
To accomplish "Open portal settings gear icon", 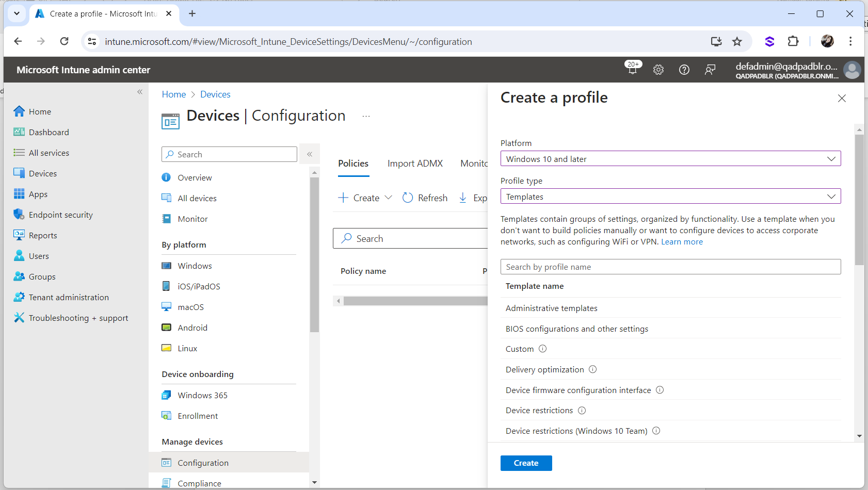I will pos(658,70).
